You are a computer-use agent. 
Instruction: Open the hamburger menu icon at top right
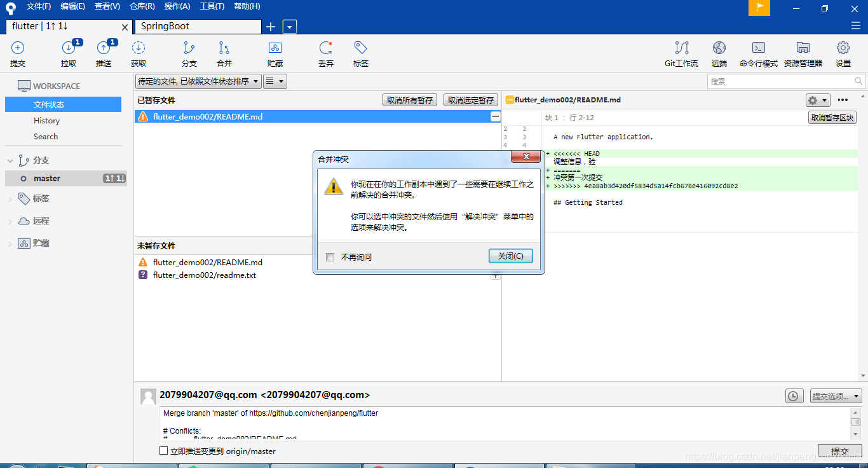(856, 25)
